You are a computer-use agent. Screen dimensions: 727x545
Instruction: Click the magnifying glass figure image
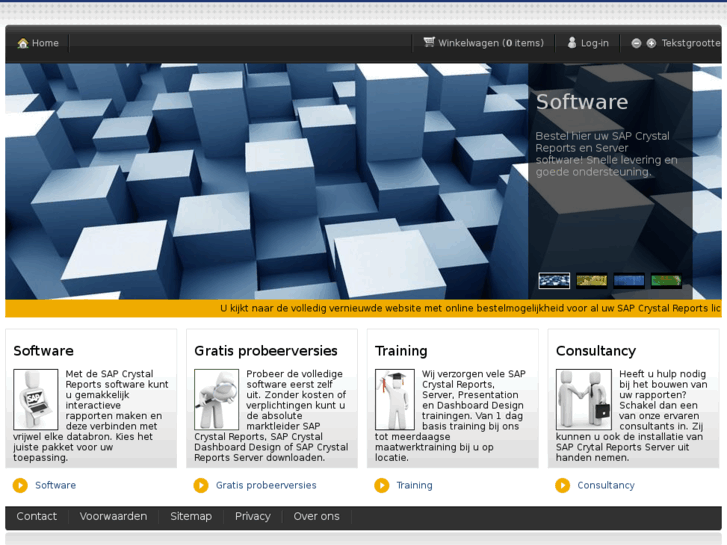point(217,399)
